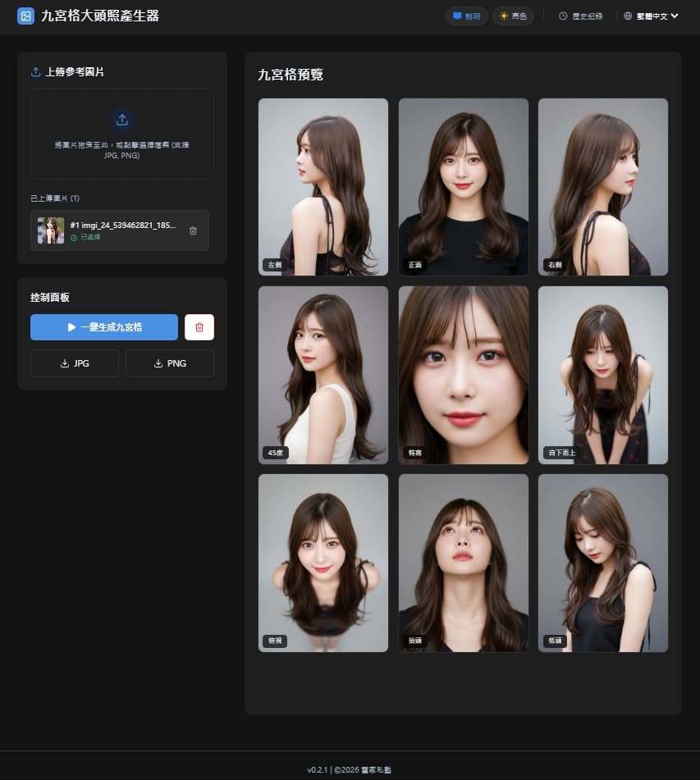Open the help guide book icon button

tap(466, 16)
